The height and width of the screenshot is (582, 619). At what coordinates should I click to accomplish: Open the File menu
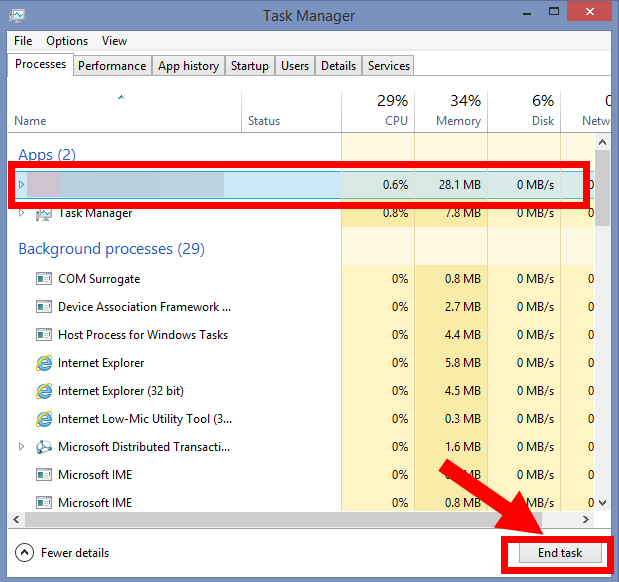[23, 41]
